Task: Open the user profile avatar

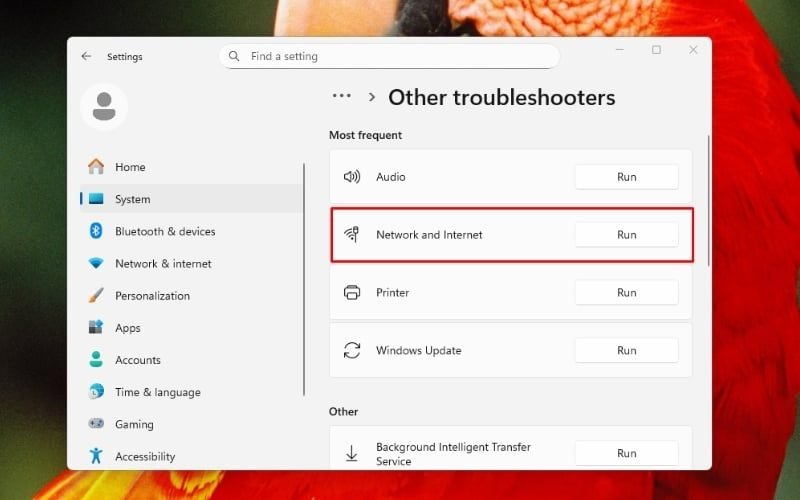Action: pos(104,107)
